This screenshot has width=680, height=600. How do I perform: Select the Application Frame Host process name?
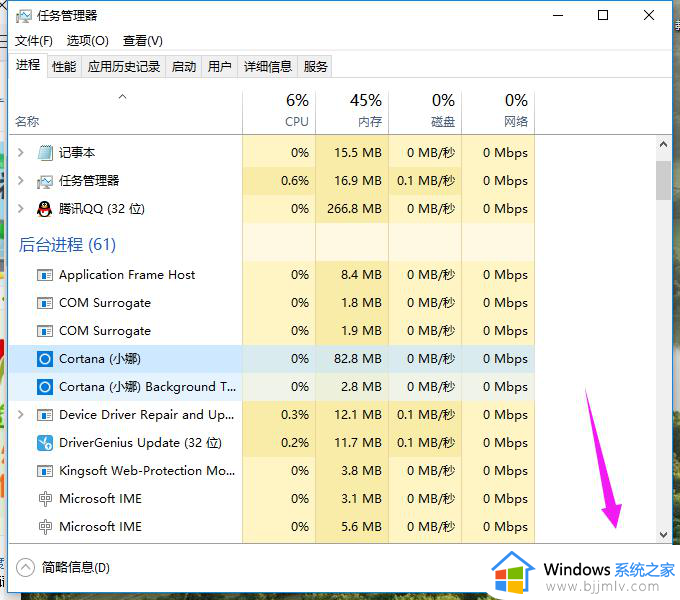(127, 275)
